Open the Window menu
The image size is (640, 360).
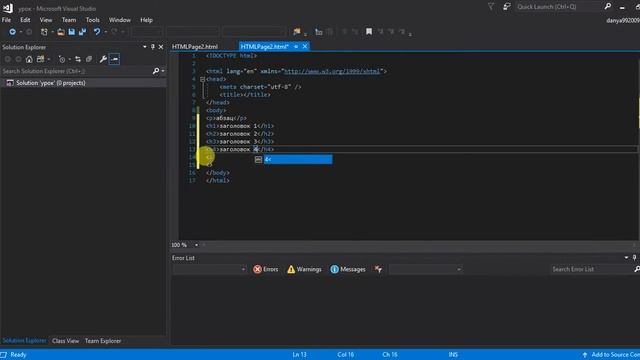(x=120, y=20)
